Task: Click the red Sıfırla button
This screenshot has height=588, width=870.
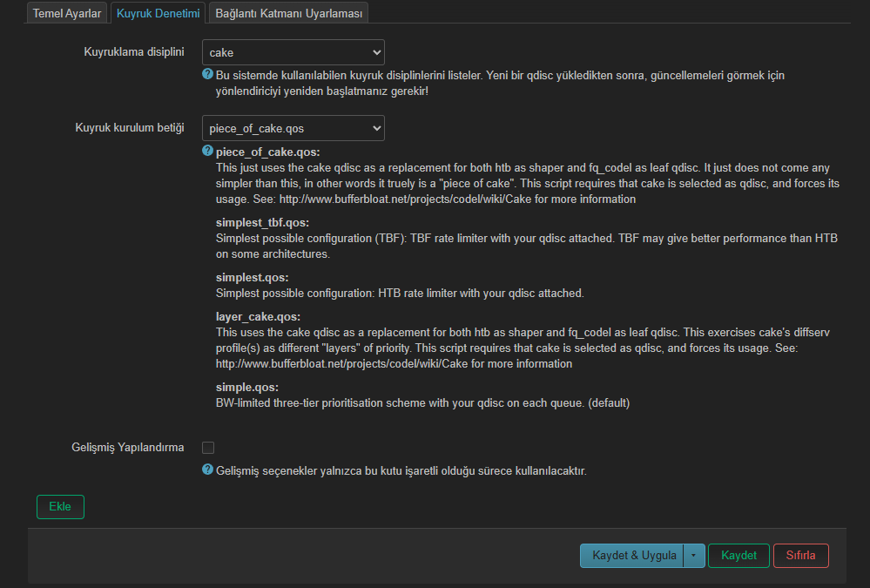Action: coord(800,556)
